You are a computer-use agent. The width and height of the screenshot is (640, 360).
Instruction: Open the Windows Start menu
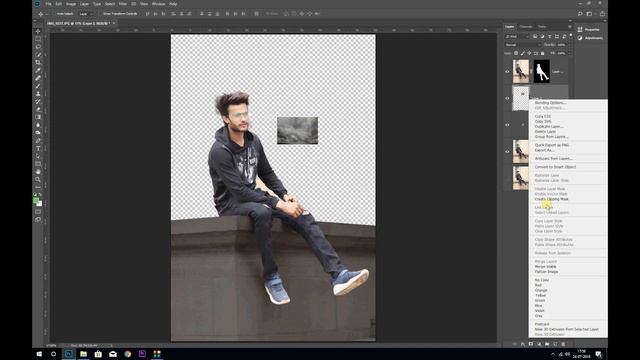coord(40,354)
